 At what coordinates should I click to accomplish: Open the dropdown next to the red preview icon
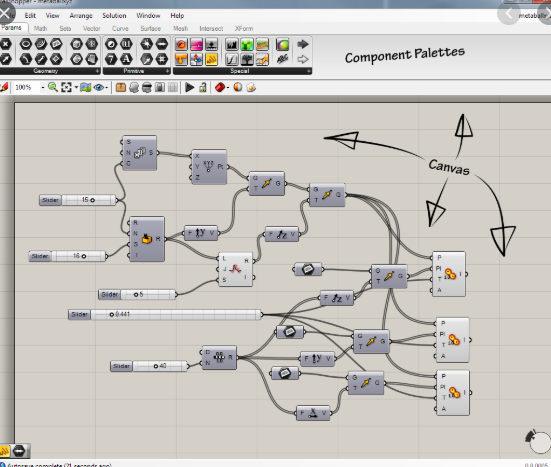pos(228,88)
